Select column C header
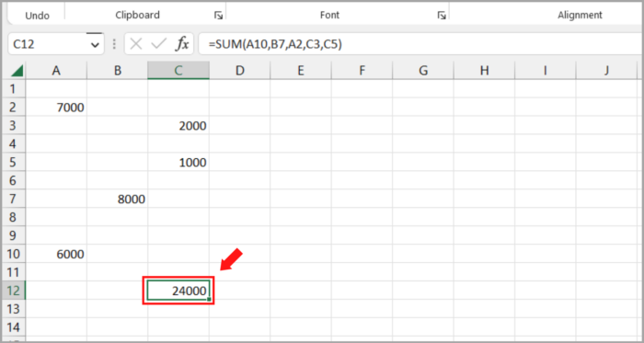 178,71
